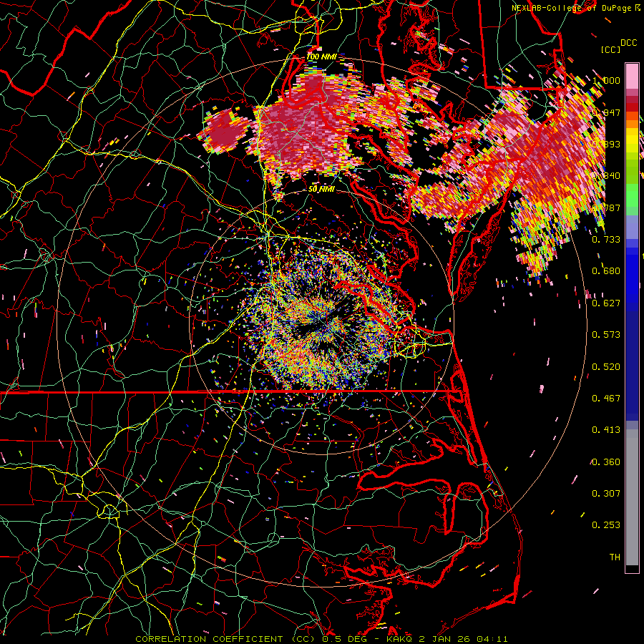Select the 0.467 color scale value
644x644 pixels.
(606, 399)
